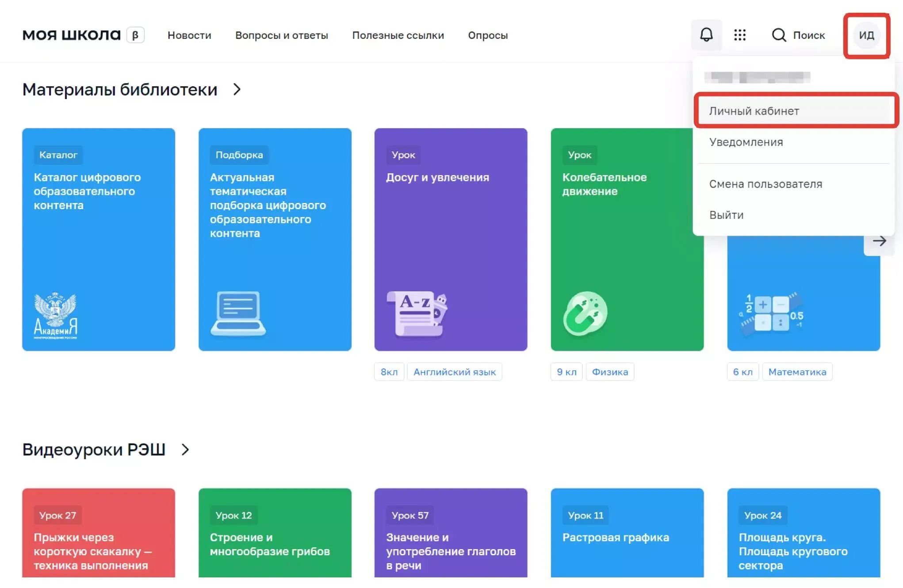The width and height of the screenshot is (903, 588).
Task: Open Вопросы и ответы page
Action: 282,35
